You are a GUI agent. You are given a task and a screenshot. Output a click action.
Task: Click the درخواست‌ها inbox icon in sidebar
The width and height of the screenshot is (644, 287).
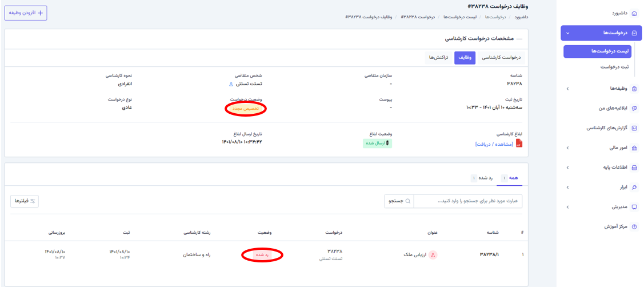click(634, 33)
